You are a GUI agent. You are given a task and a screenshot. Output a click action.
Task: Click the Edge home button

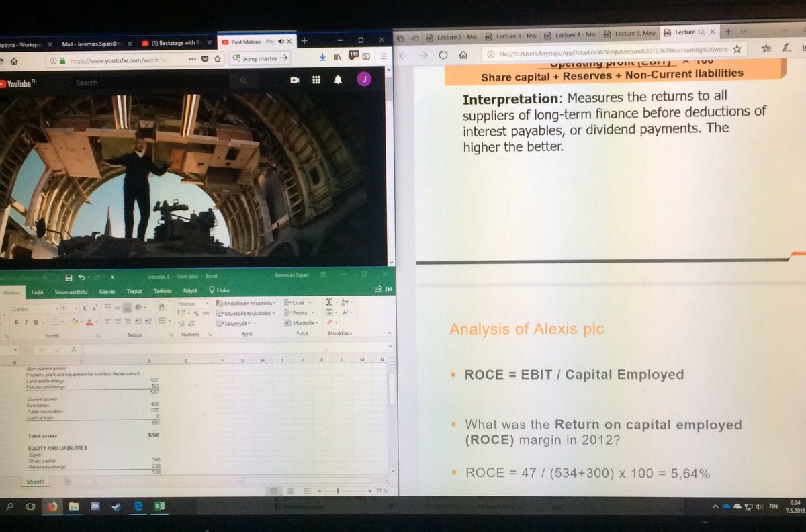(x=463, y=56)
